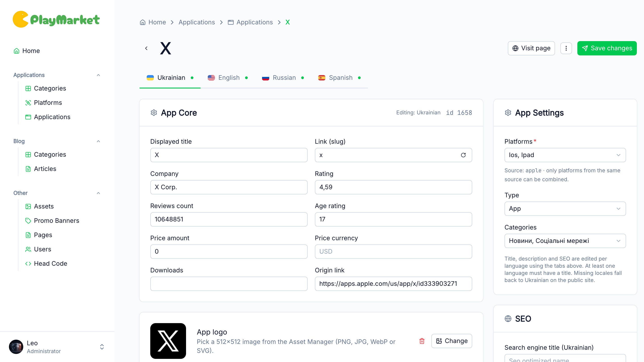Open Pages in the sidebar
Screen dimensions: 644x362
coord(38,235)
